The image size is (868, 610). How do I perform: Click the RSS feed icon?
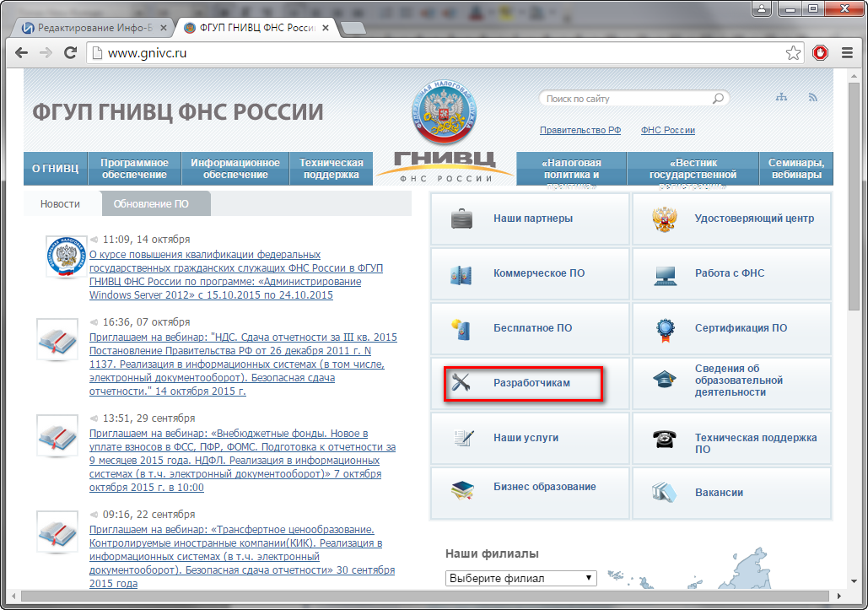pyautogui.click(x=811, y=97)
